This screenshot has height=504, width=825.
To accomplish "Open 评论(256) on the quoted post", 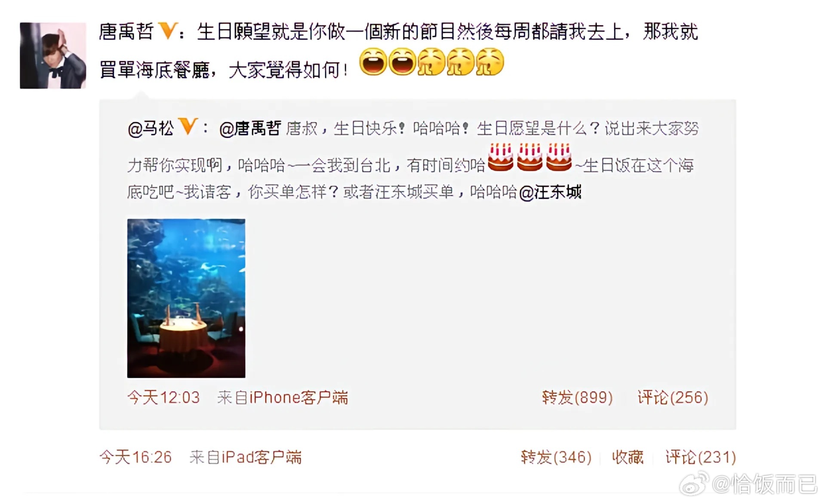I will [x=673, y=397].
